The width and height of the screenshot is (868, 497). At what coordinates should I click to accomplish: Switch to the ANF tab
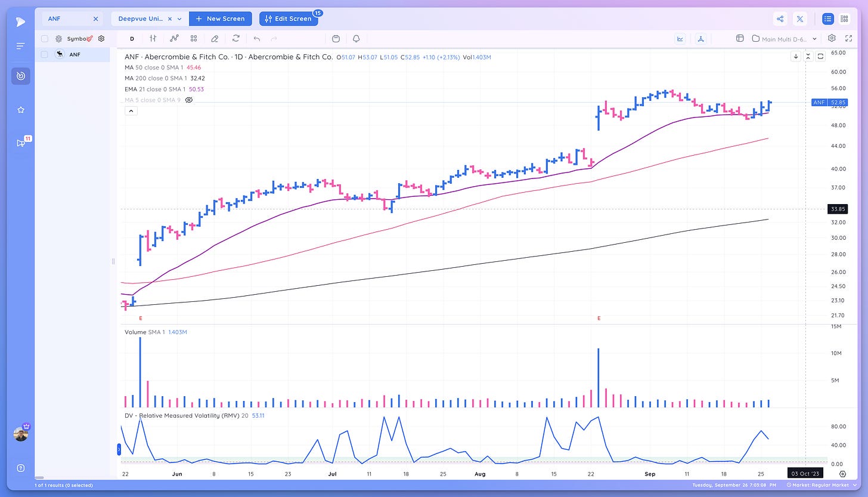coord(55,19)
